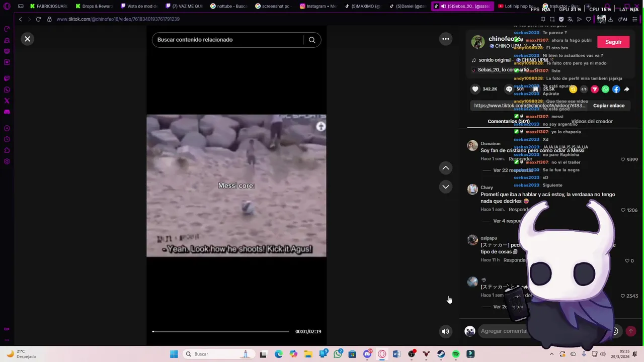Share to WhatsApp icon
The height and width of the screenshot is (362, 644).
pos(605,89)
